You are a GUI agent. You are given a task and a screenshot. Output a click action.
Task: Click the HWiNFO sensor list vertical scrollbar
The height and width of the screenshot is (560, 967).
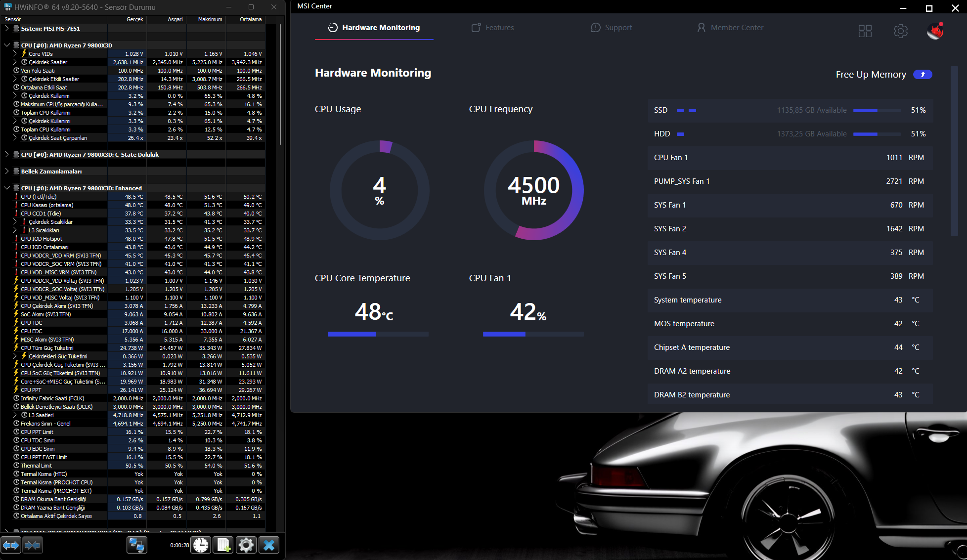coord(280,84)
